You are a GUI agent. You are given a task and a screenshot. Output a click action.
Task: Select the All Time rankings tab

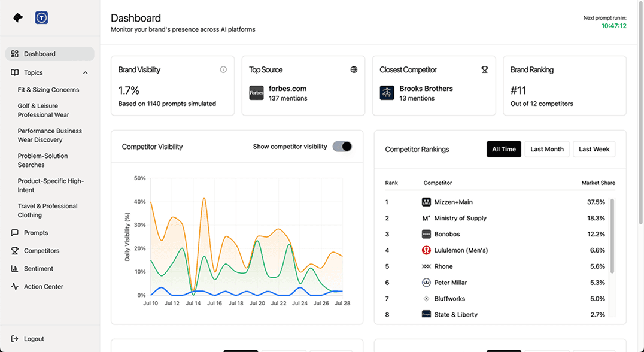[504, 149]
